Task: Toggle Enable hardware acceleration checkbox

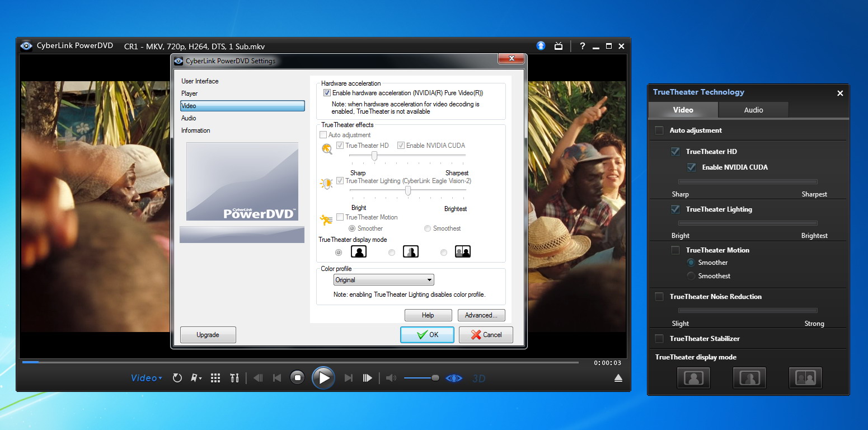Action: [x=327, y=93]
